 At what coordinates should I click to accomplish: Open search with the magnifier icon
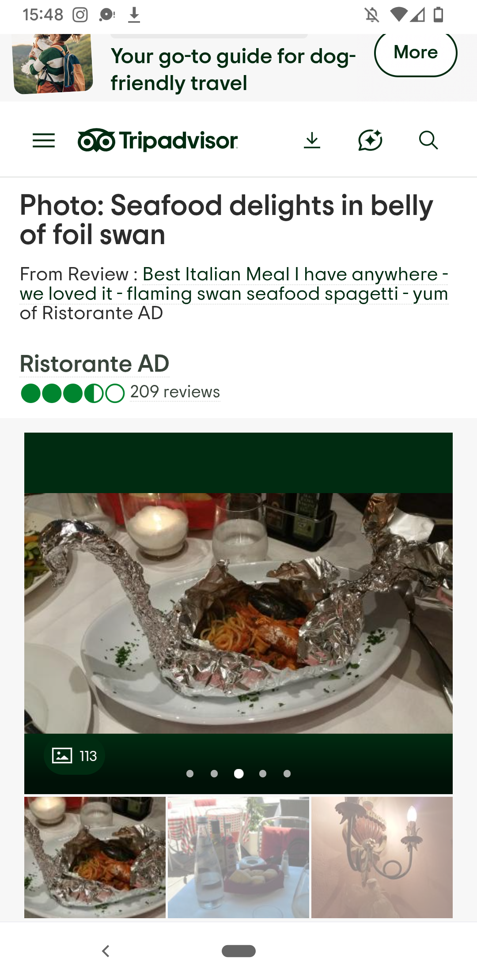[428, 140]
